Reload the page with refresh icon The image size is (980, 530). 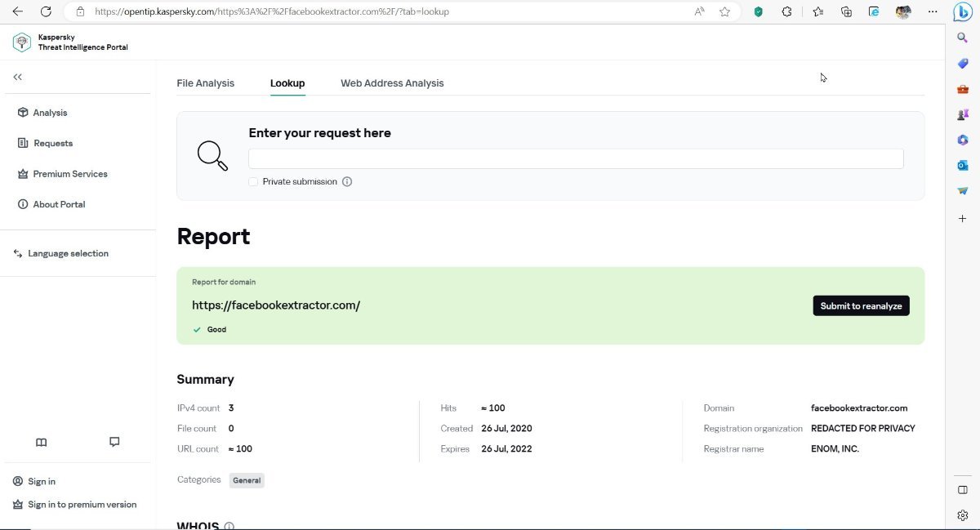pos(47,11)
